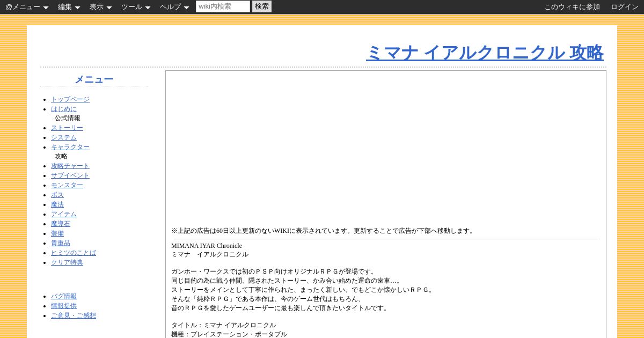Open the 魔法 page link
Screen dimensions: 644x338
(x=57, y=204)
